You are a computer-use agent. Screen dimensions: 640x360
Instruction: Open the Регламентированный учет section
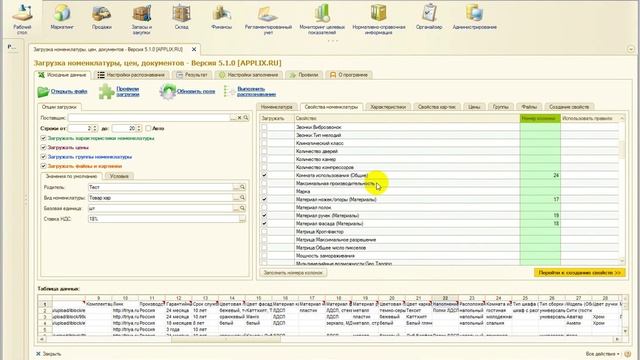coord(268,19)
